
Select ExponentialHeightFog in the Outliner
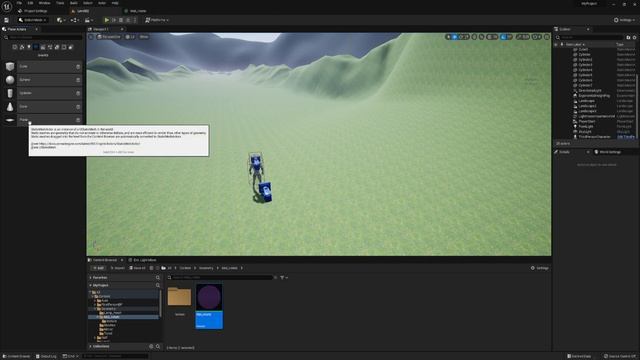[594, 96]
